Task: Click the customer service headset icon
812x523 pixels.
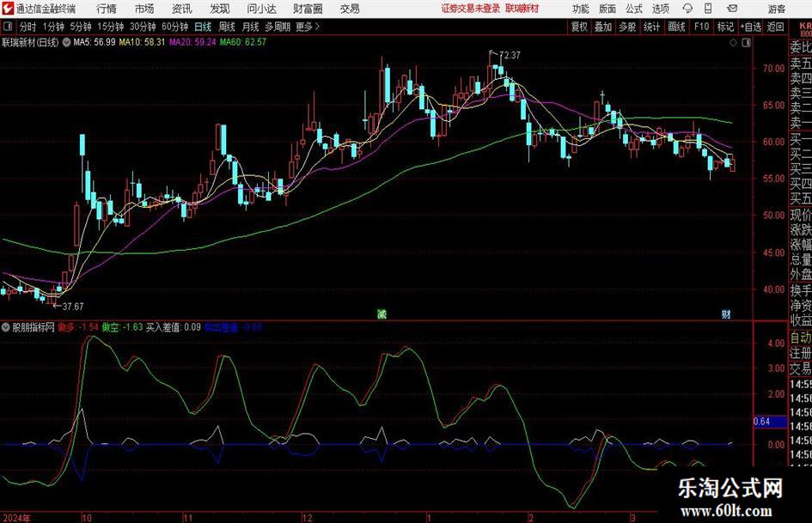Action: coord(687,9)
